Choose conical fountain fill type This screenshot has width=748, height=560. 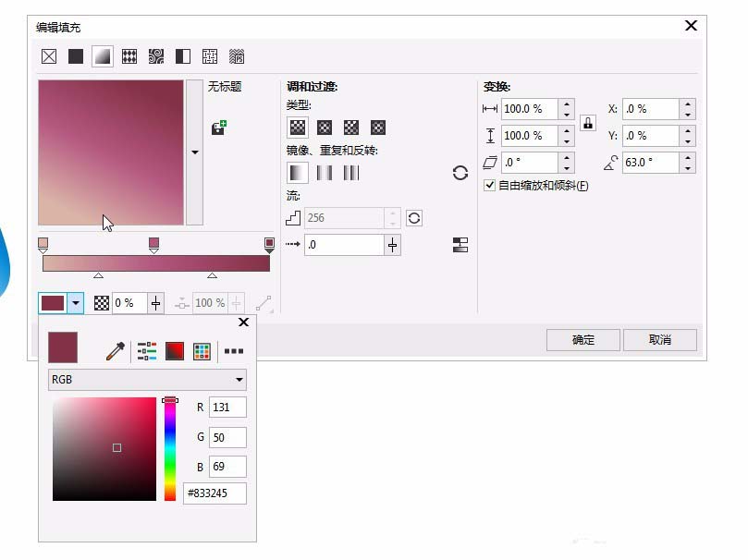351,128
